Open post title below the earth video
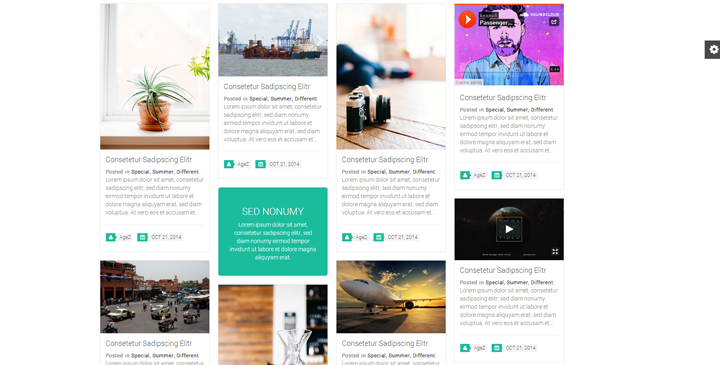 pos(503,270)
